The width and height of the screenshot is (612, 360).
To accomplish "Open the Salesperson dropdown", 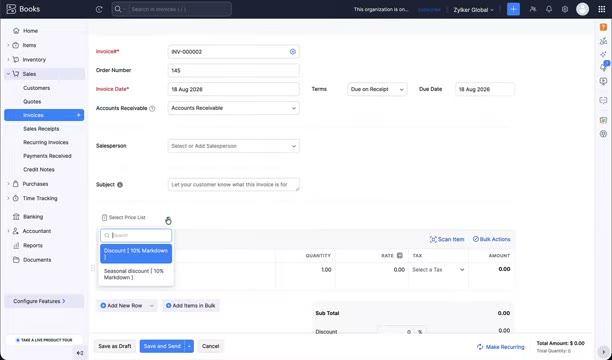I will coord(233,146).
